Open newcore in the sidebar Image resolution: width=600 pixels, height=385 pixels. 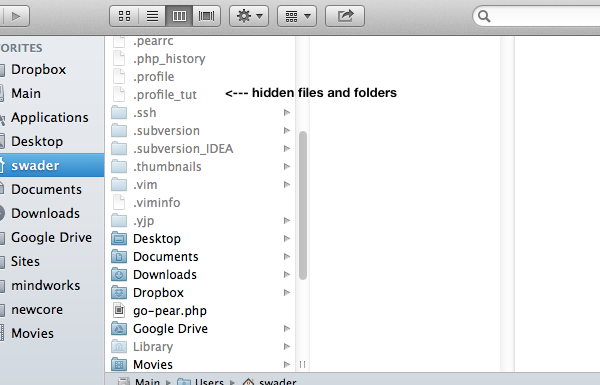(x=37, y=310)
